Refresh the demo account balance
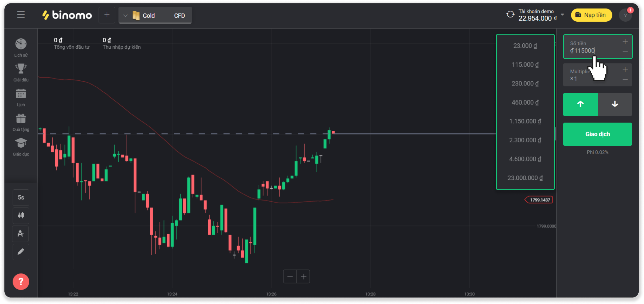This screenshot has height=304, width=644. point(510,14)
